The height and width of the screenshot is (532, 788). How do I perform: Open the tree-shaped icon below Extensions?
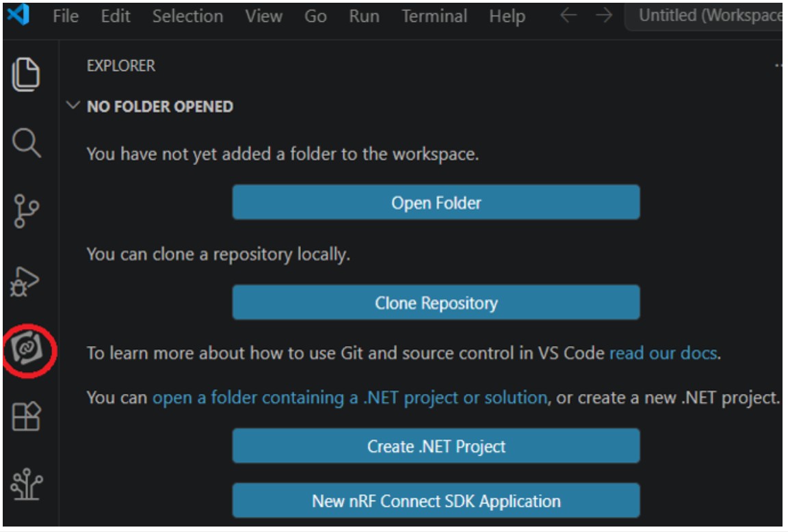27,484
